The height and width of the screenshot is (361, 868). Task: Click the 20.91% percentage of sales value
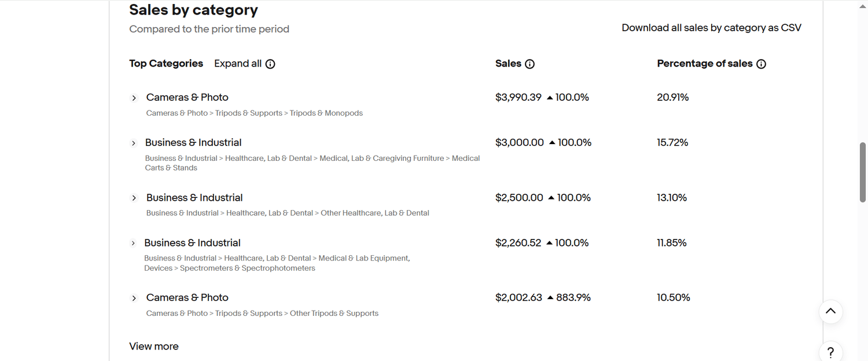pos(673,97)
